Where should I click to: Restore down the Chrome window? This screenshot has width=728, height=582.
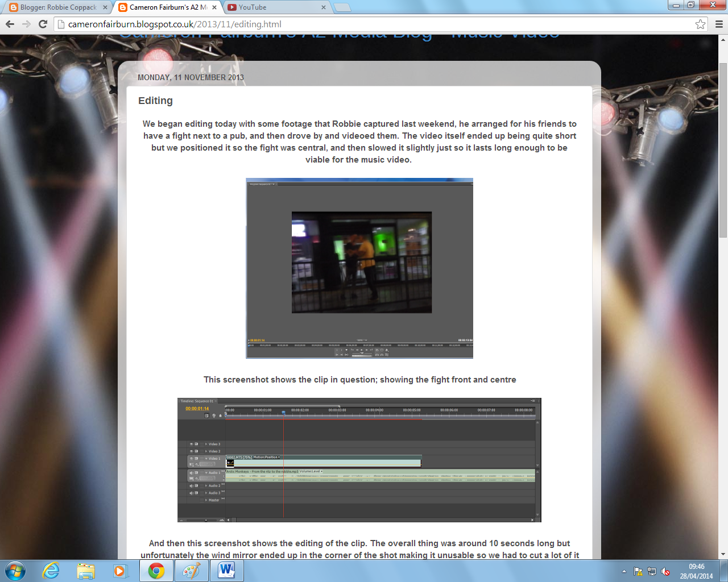point(691,5)
